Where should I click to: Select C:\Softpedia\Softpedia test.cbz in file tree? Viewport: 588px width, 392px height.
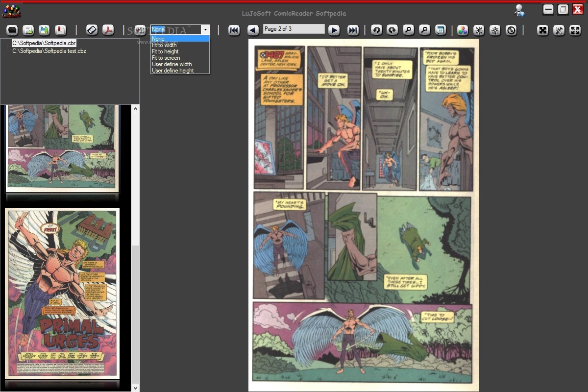[49, 51]
